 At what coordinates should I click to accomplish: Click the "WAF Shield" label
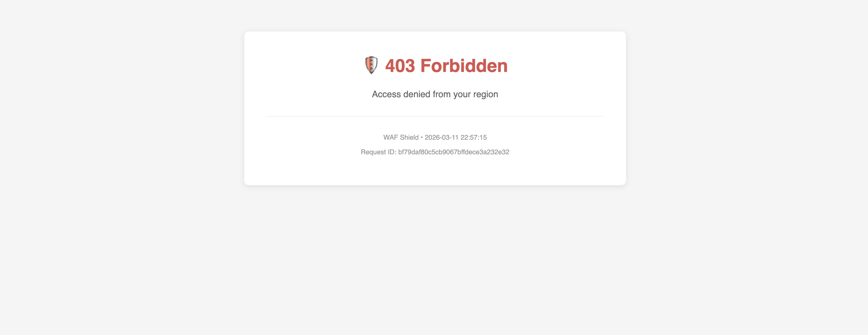click(x=401, y=137)
